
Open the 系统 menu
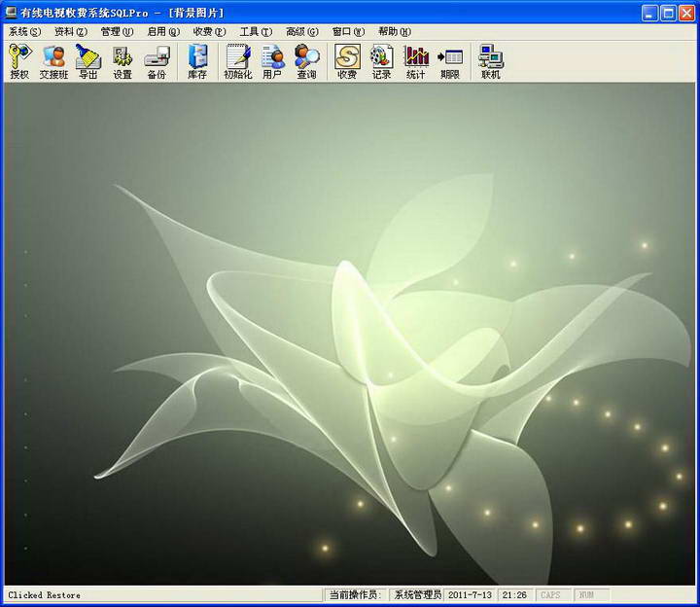[x=24, y=31]
